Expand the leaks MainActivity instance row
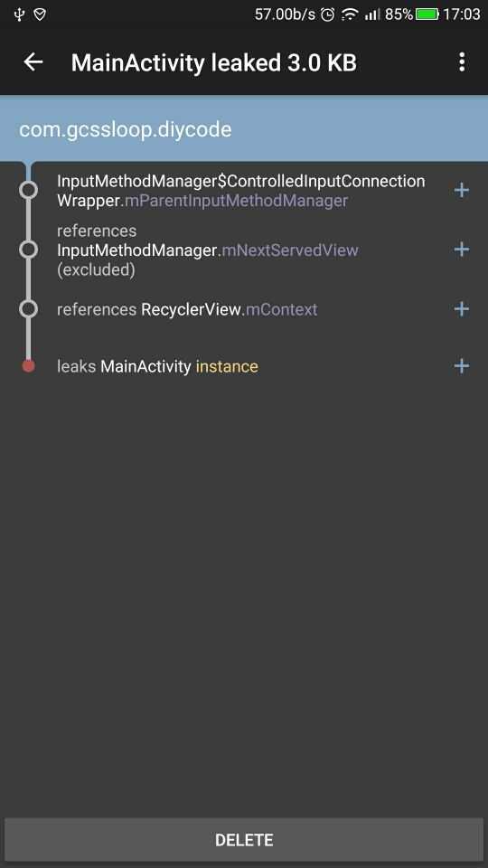This screenshot has width=488, height=868. coord(462,366)
